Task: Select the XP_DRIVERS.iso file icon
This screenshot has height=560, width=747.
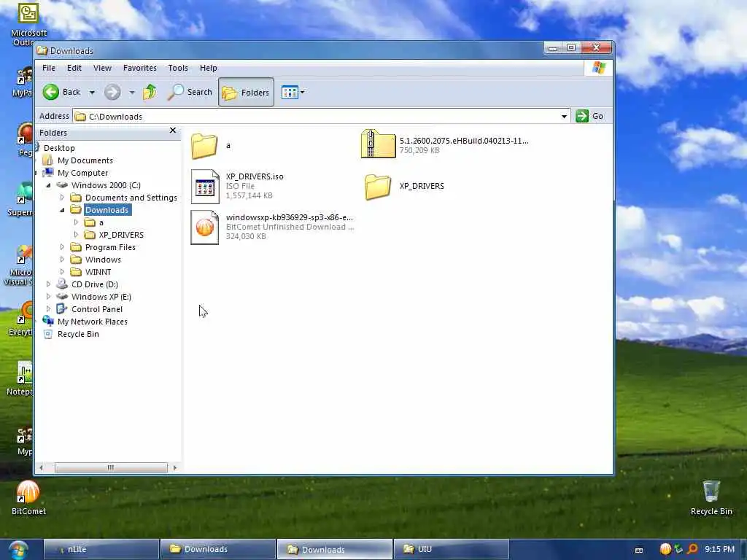Action: [x=205, y=186]
